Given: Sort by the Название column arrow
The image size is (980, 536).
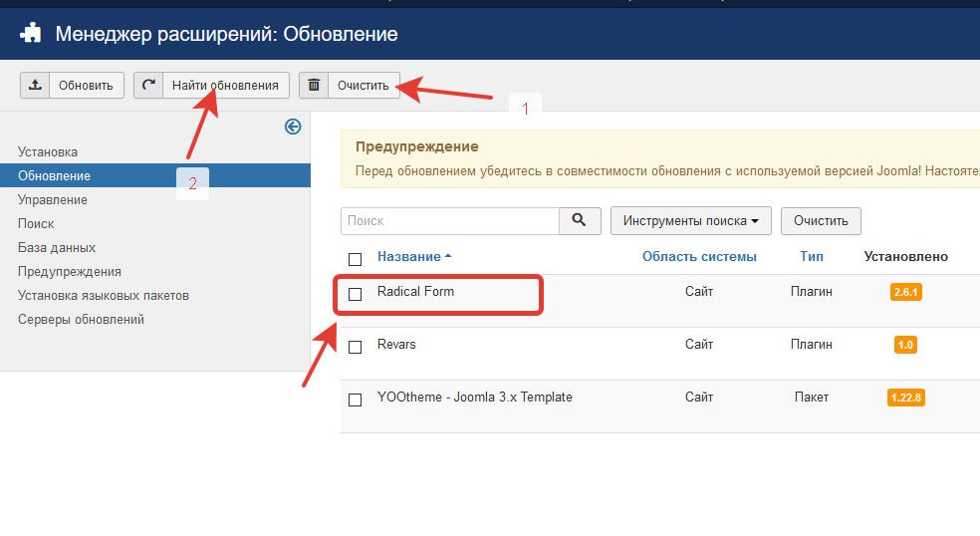Looking at the screenshot, I should (448, 257).
